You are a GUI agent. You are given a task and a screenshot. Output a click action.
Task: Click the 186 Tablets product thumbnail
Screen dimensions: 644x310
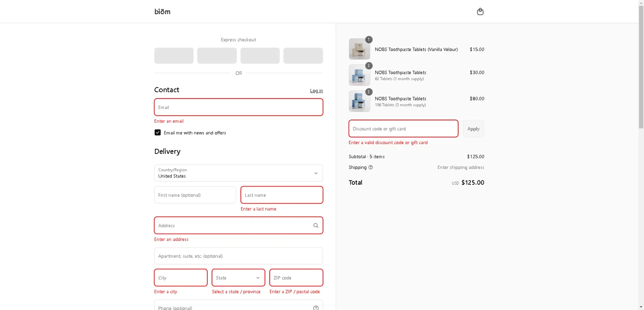pos(359,101)
